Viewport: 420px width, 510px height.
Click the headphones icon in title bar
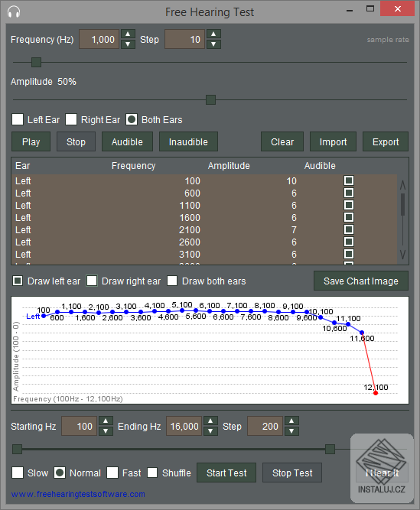tap(14, 12)
